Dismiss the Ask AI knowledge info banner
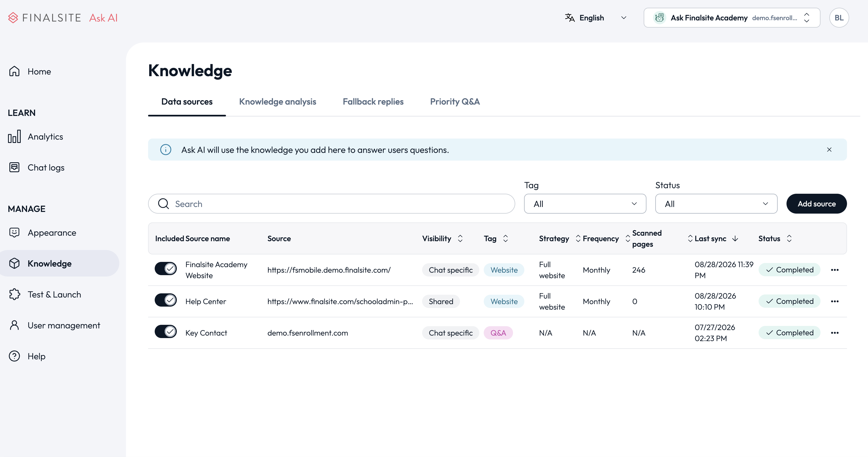The image size is (868, 457). click(x=829, y=150)
